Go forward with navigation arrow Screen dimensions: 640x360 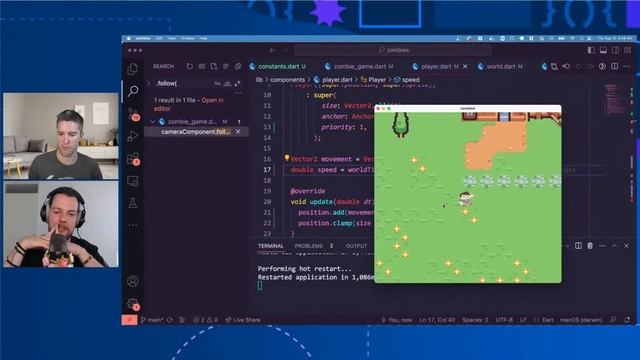pos(285,50)
